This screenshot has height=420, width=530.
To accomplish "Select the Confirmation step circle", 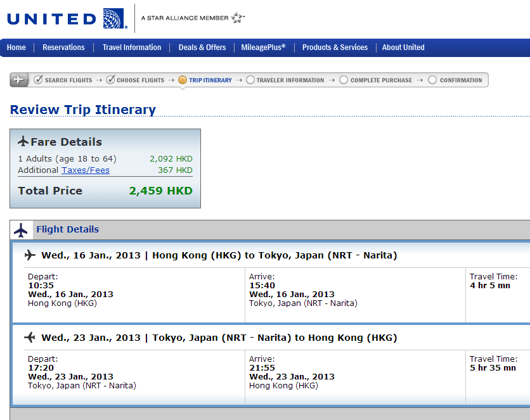I will 432,80.
